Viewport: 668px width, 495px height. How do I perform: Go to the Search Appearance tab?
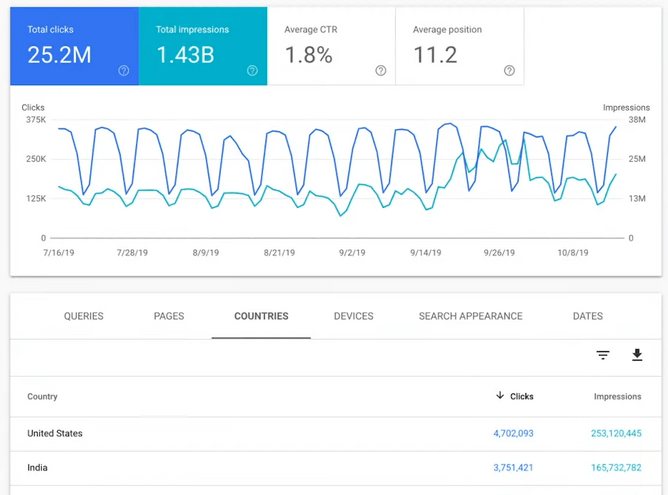(470, 316)
